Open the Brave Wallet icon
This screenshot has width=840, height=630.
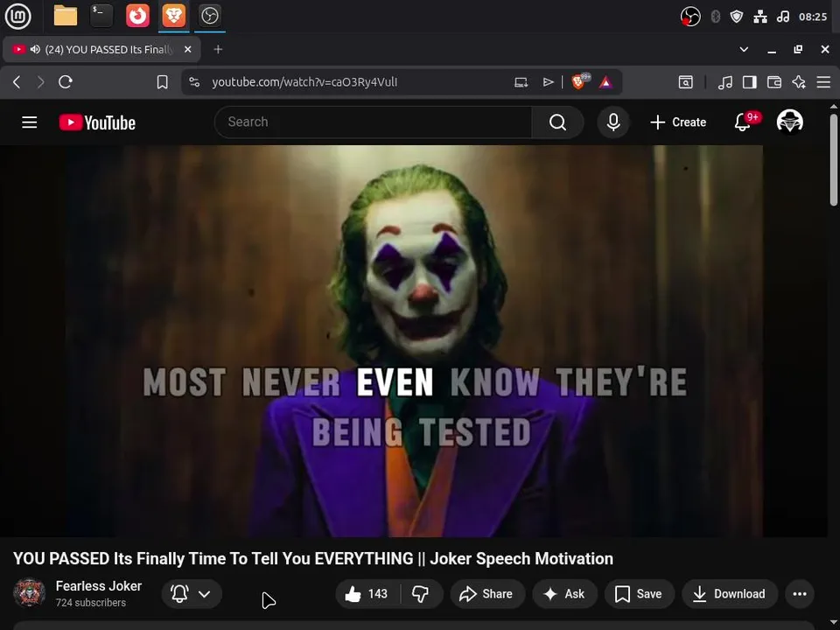(774, 82)
